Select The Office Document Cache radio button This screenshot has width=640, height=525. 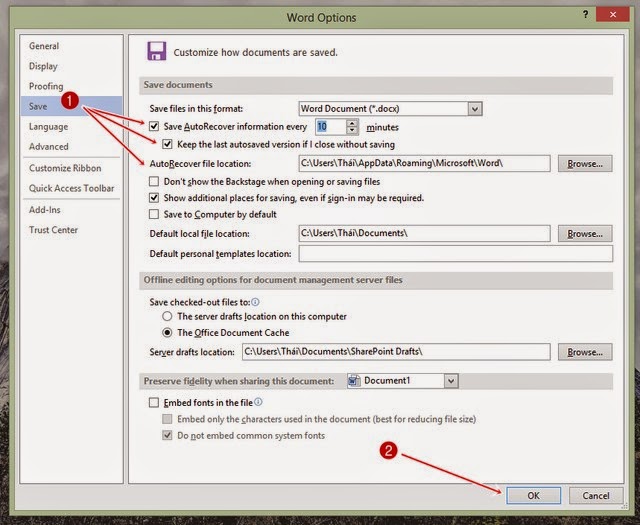[167, 333]
